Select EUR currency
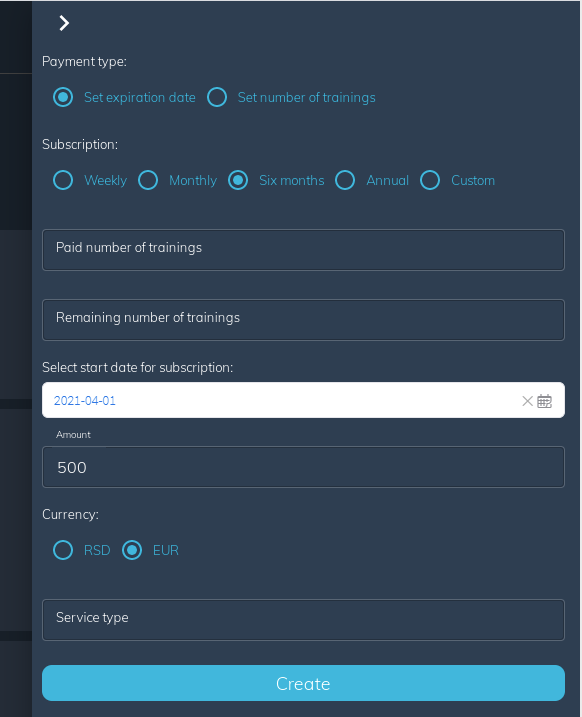 132,550
